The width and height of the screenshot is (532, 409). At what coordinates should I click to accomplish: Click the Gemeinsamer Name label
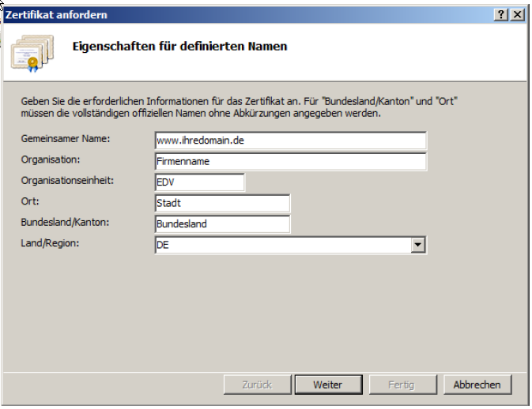pos(66,139)
